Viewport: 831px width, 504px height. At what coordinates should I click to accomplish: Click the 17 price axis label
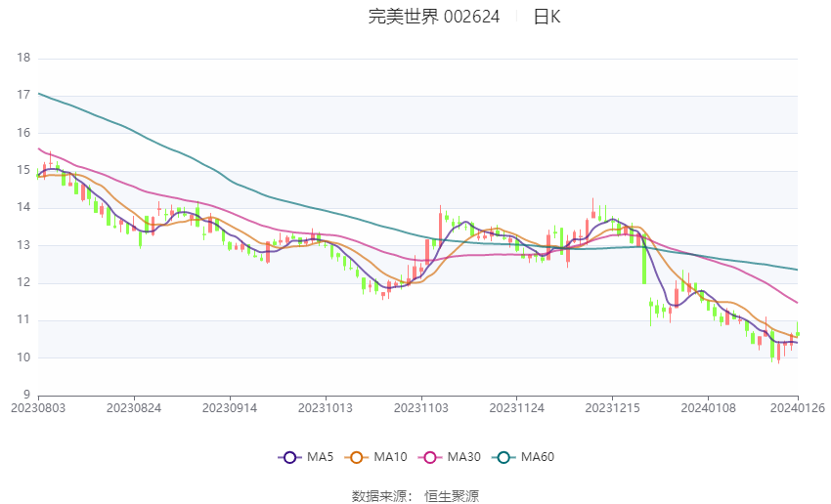click(23, 96)
